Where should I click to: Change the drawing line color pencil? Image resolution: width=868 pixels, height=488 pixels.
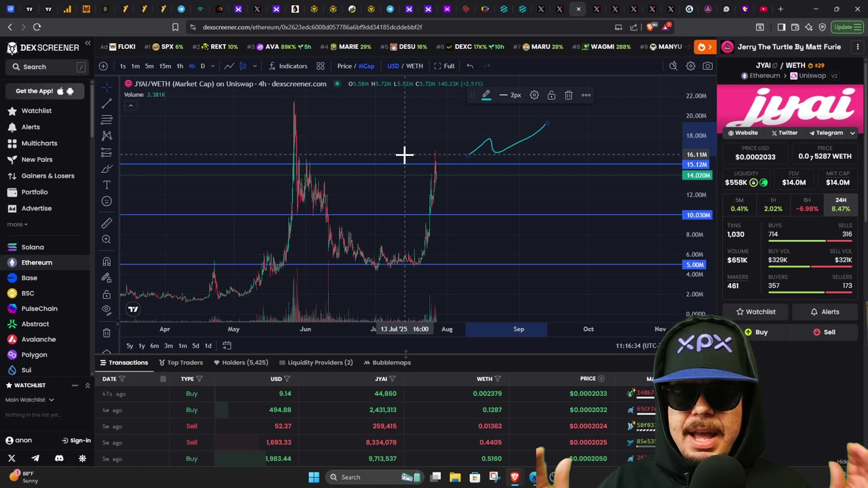pyautogui.click(x=486, y=95)
